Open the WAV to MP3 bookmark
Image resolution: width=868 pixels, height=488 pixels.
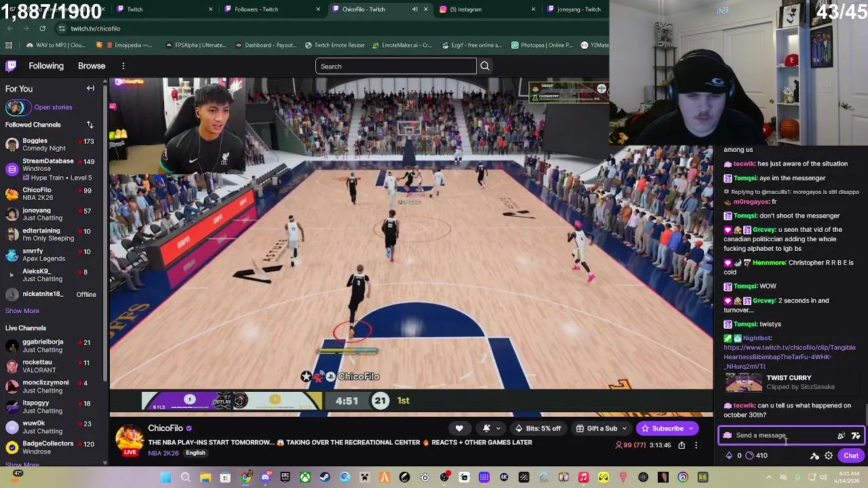pos(56,45)
